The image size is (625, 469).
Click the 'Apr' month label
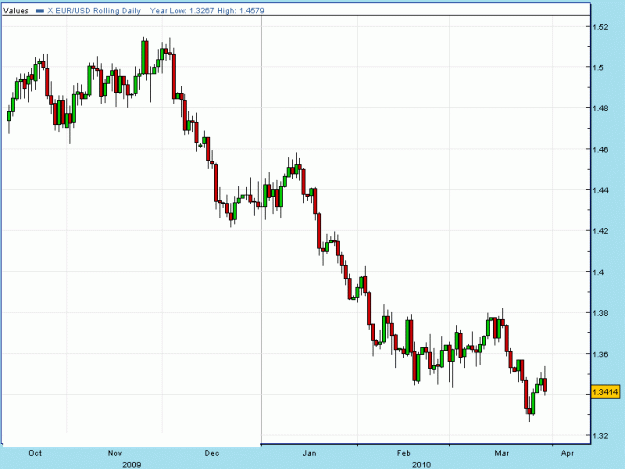coord(567,453)
